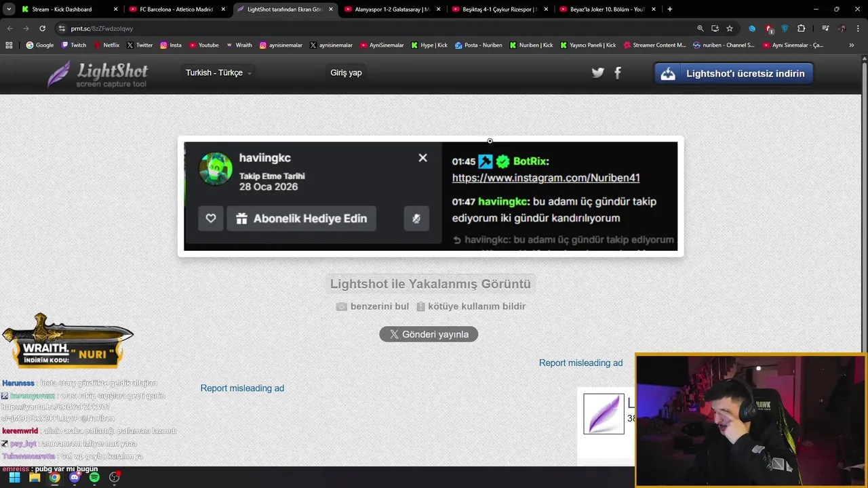Expand Turkish - Türkçe language dropdown
Viewport: 868px width, 488px height.
(x=218, y=73)
